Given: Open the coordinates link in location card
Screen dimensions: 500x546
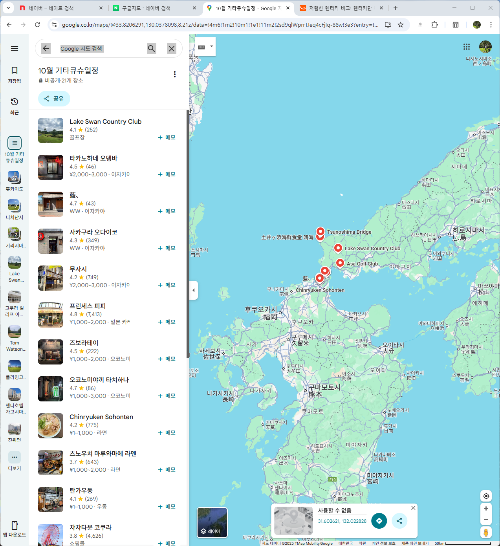Looking at the screenshot, I should coord(342,521).
